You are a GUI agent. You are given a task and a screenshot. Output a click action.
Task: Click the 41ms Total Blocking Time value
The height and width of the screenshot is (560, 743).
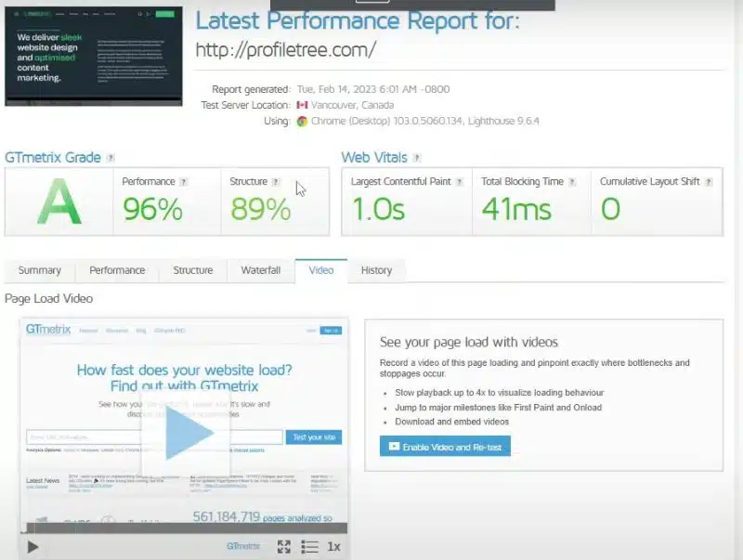[516, 209]
